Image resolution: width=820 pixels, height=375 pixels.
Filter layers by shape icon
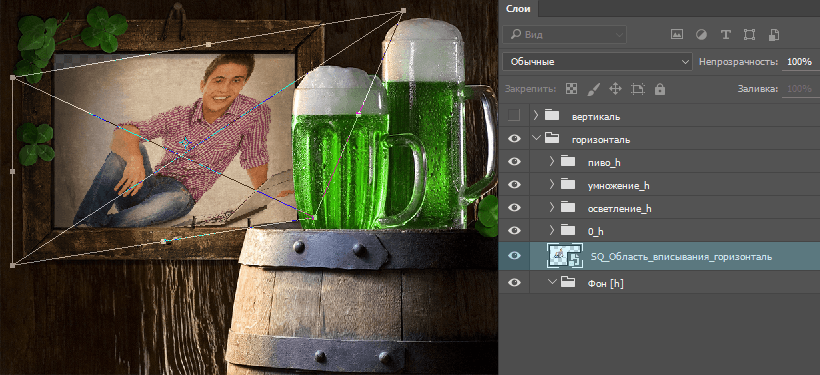pos(749,35)
